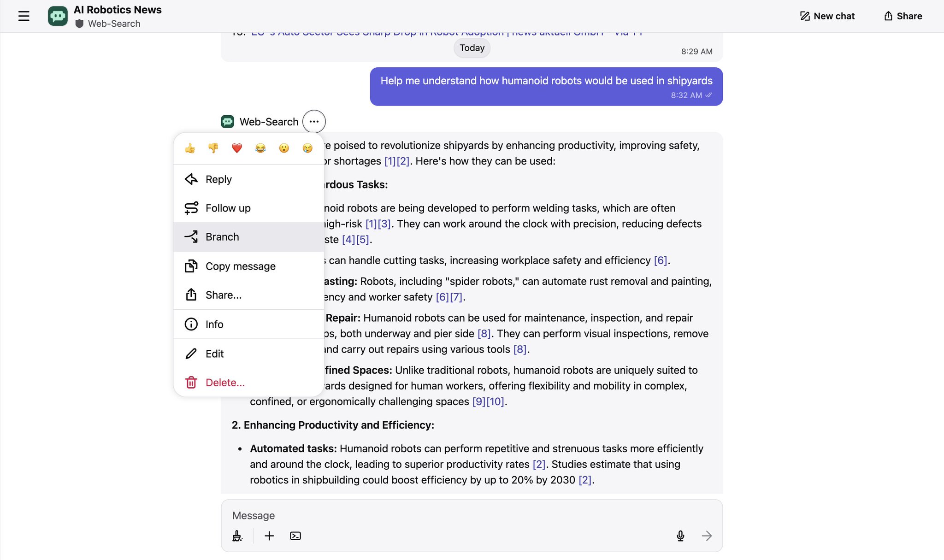Choose Share... in the context menu
This screenshot has height=560, width=944.
[249, 295]
